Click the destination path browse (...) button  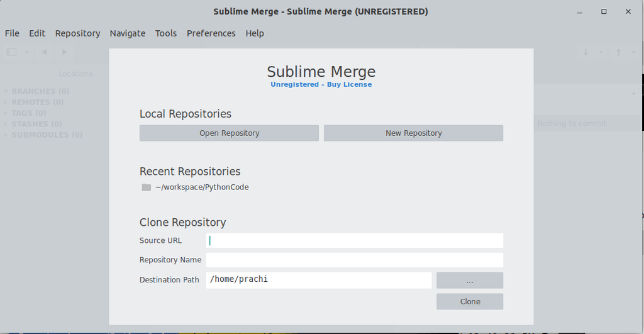point(469,280)
